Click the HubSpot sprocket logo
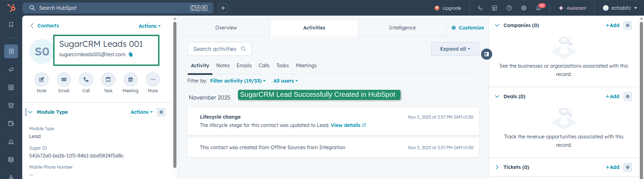The width and height of the screenshot is (644, 179). tap(11, 8)
